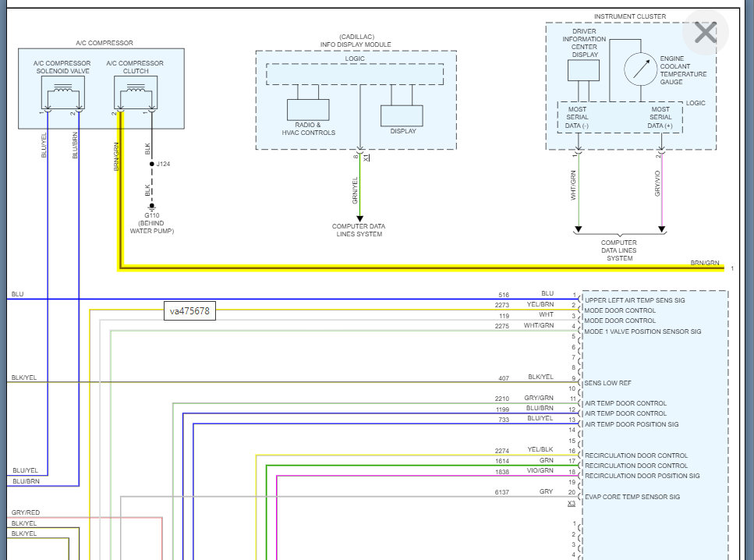754x560 pixels.
Task: Click circuit number 2210 GRY/GRN label
Action: 502,399
